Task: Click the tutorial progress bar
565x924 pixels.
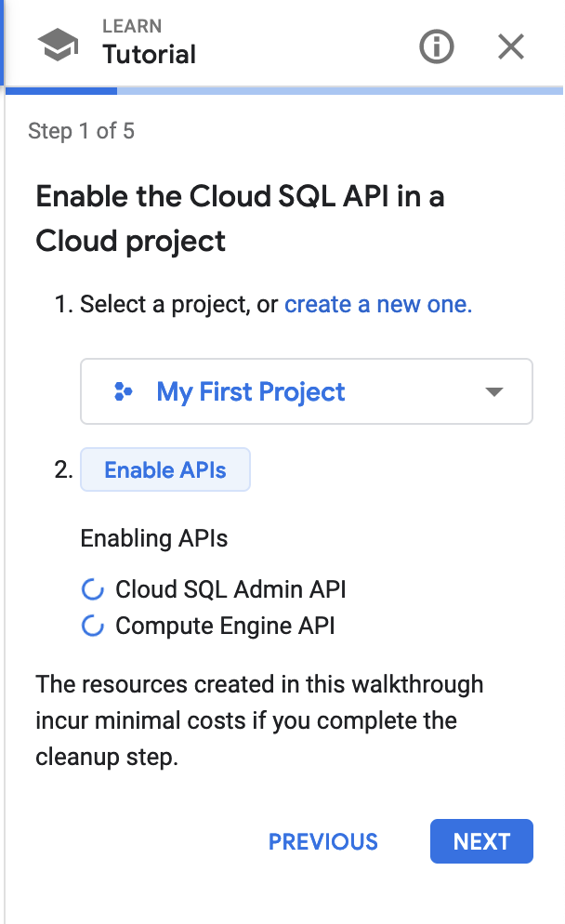Action: [283, 91]
